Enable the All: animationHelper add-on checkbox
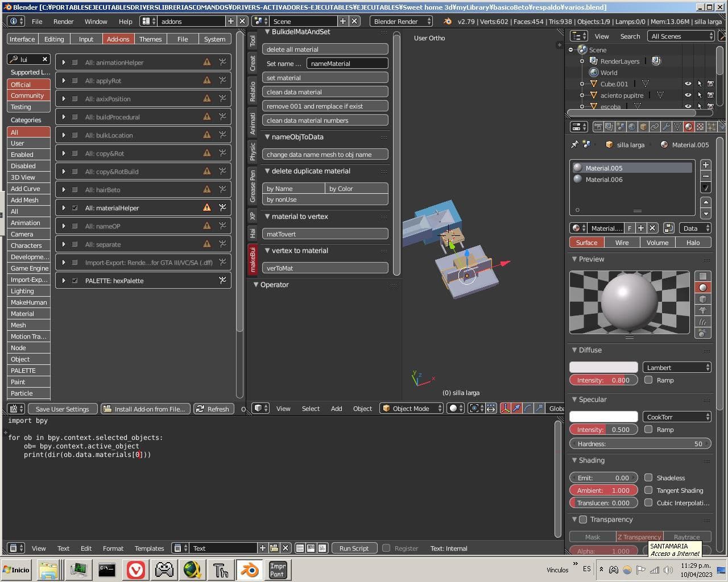This screenshot has width=728, height=582. [x=75, y=63]
